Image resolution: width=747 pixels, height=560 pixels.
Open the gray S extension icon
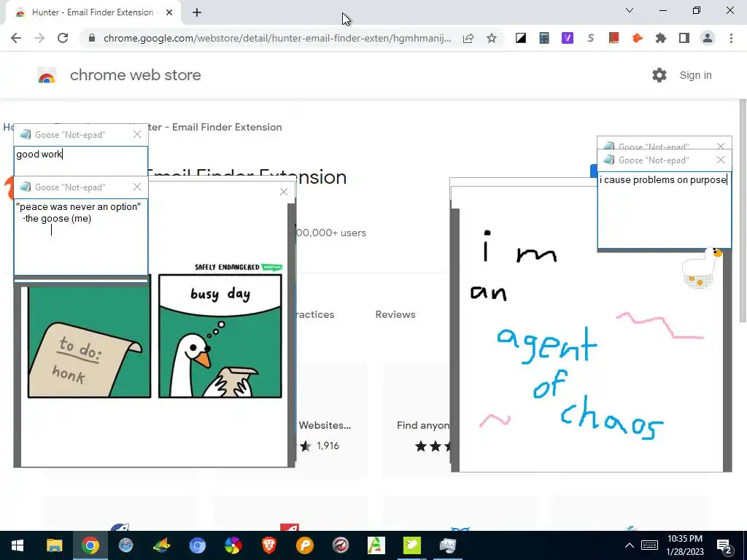[x=591, y=38]
